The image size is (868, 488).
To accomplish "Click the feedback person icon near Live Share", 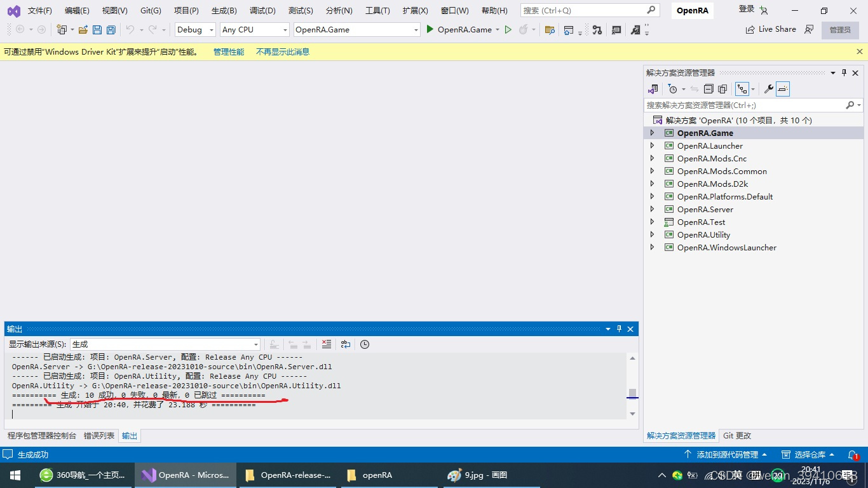I will pyautogui.click(x=809, y=29).
